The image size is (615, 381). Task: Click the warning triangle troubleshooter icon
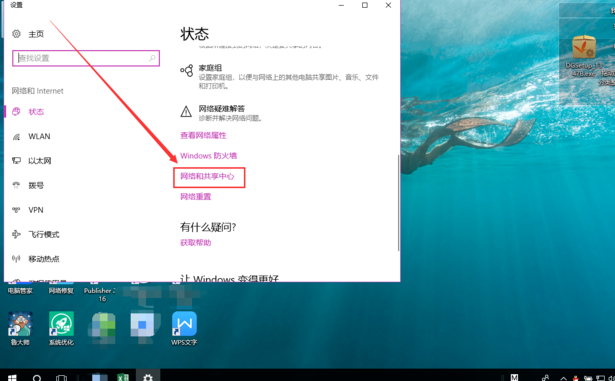click(x=186, y=112)
